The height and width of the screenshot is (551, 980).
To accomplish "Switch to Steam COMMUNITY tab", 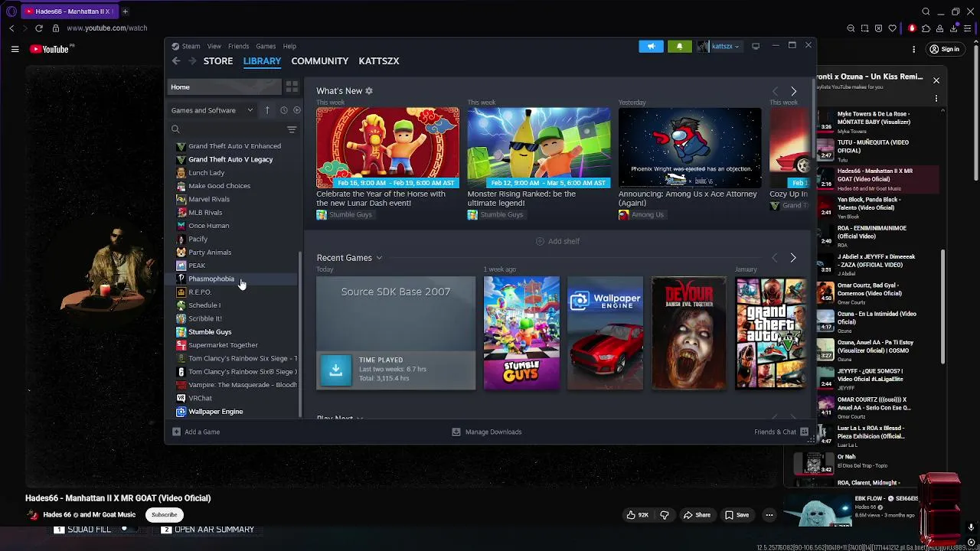I will tap(320, 60).
